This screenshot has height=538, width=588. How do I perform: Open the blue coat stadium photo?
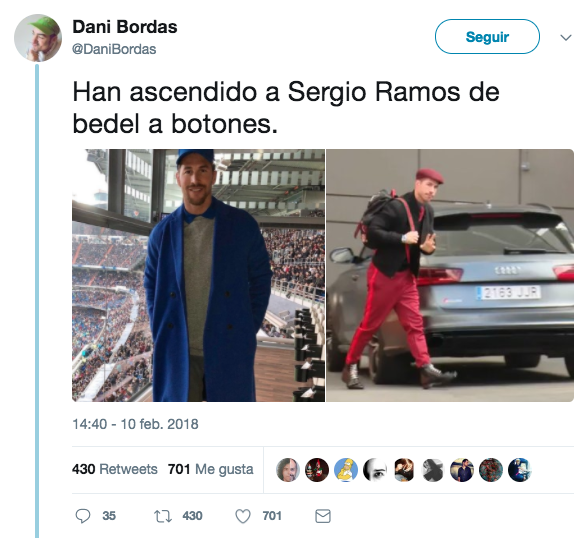click(x=198, y=275)
